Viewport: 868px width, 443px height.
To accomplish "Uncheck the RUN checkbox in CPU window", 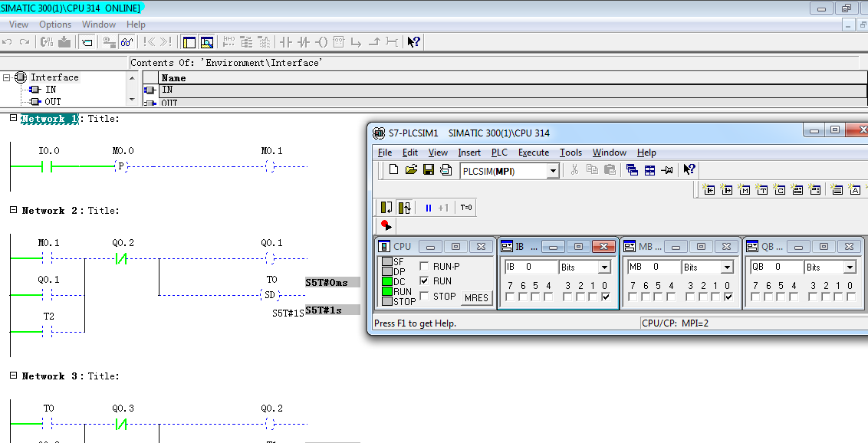I will pos(424,281).
